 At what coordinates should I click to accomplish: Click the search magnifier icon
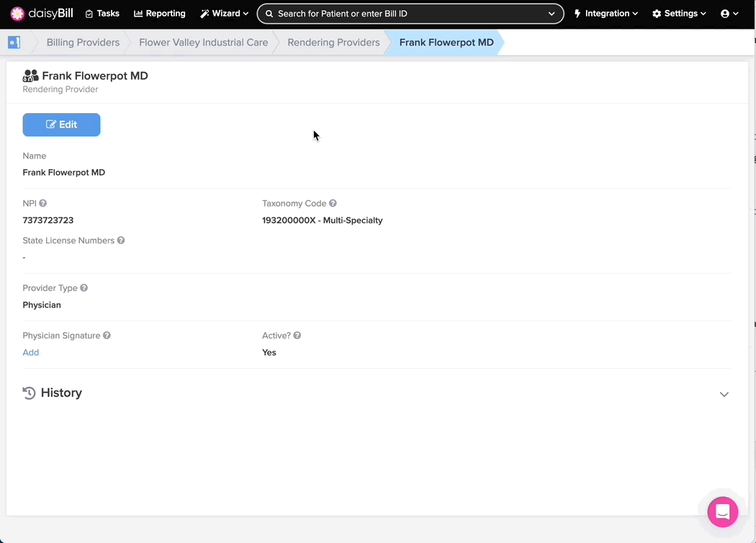click(269, 14)
